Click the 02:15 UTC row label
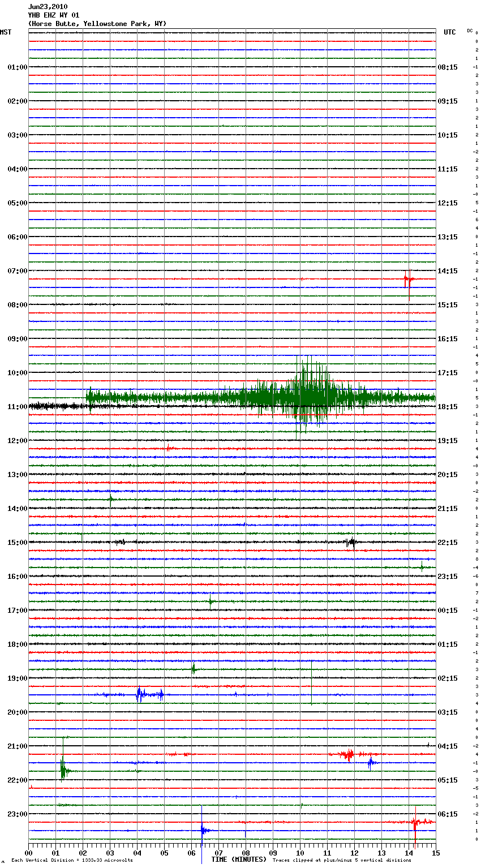Screen dimensions: 481x868 (448, 678)
